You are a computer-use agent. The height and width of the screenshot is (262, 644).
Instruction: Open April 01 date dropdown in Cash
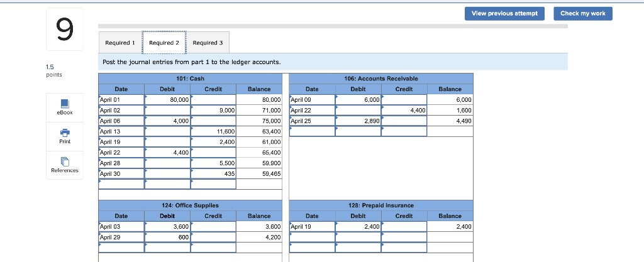tap(121, 100)
